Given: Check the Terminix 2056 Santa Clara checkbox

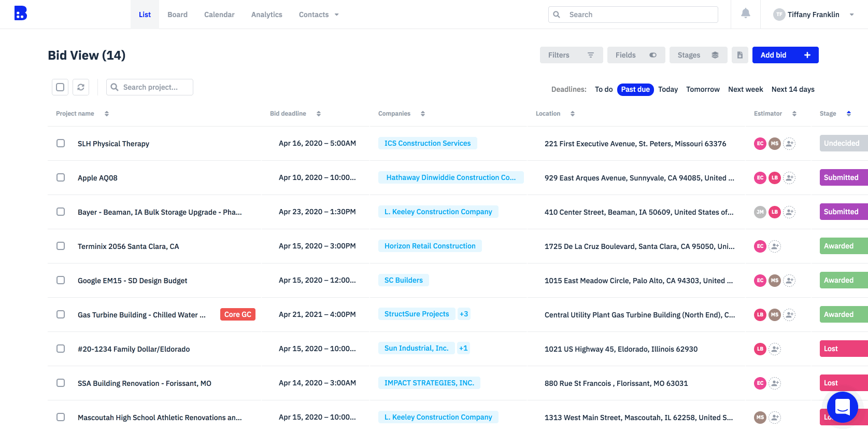Looking at the screenshot, I should [x=61, y=246].
